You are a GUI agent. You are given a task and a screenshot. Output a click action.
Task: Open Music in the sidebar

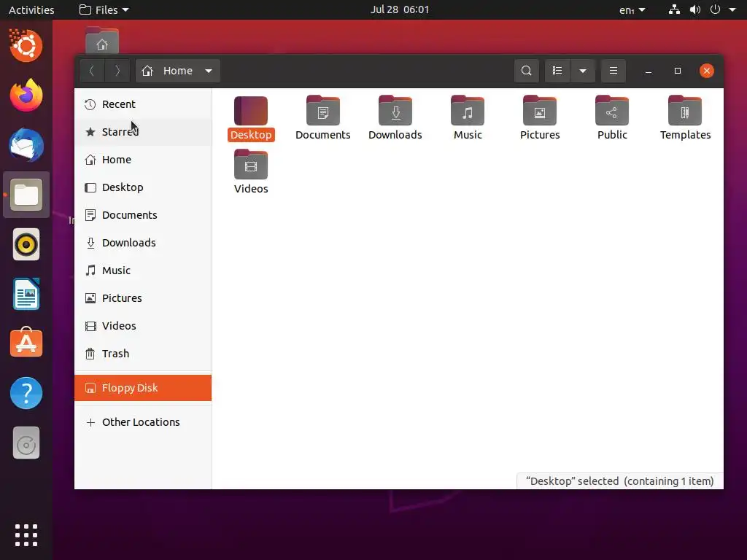click(x=143, y=271)
